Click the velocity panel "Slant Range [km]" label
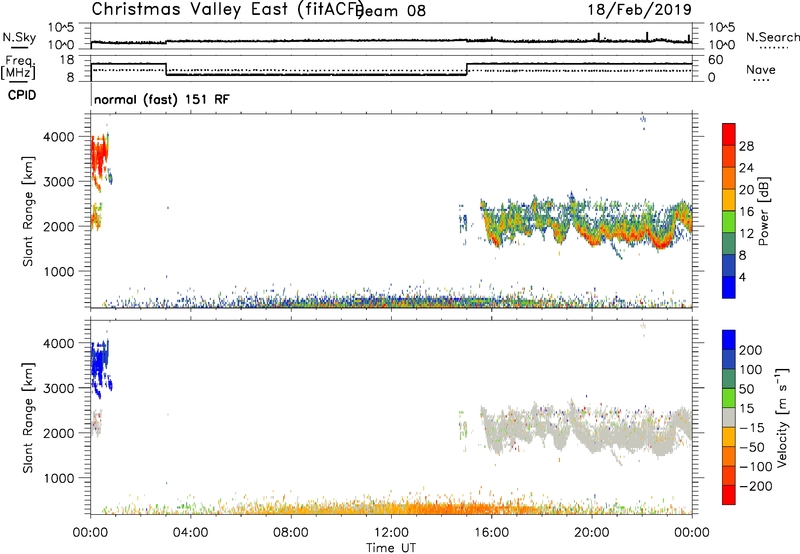This screenshot has height=554, width=800. pyautogui.click(x=28, y=418)
